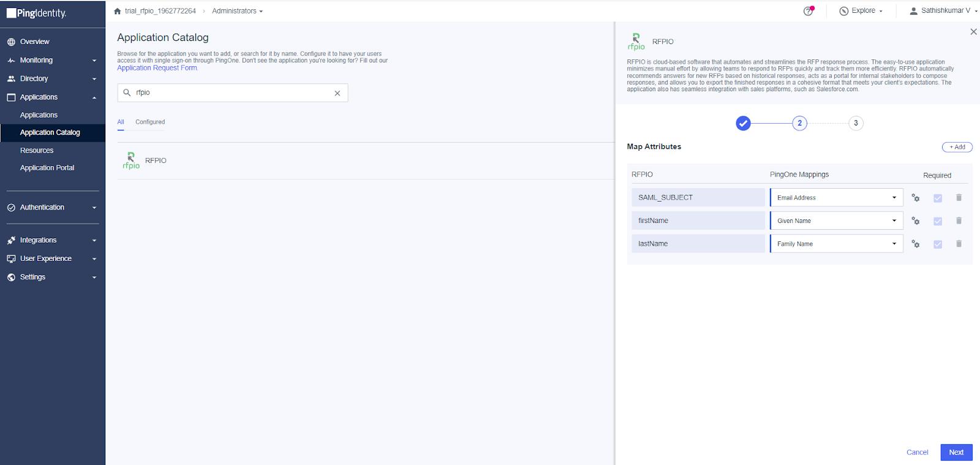Open the Family Name mapping dropdown
980x465 pixels.
pos(837,244)
